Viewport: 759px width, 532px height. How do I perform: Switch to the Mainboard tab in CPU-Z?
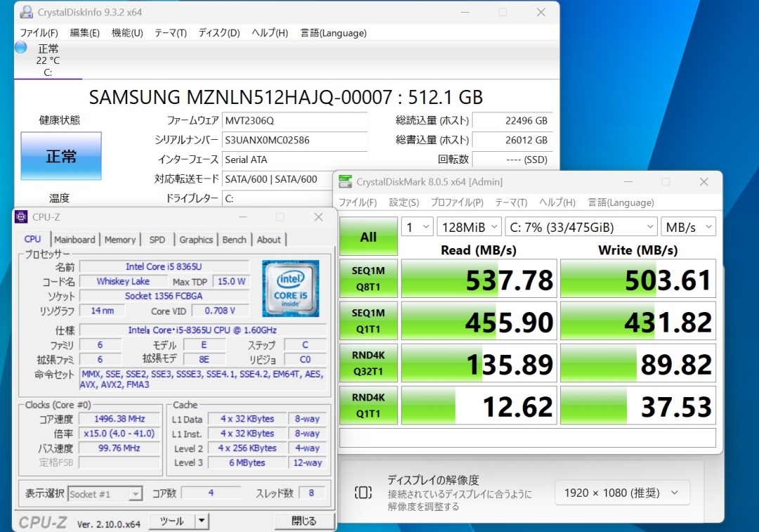74,240
